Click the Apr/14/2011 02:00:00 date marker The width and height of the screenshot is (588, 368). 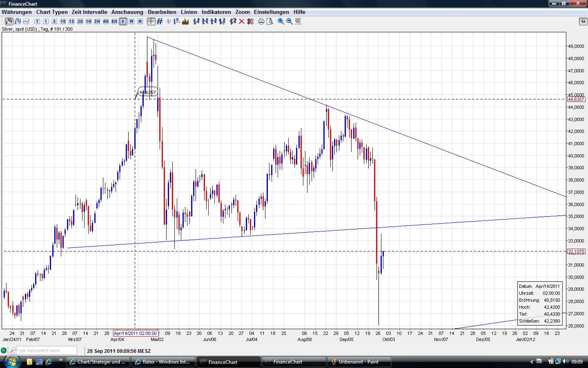(x=135, y=333)
